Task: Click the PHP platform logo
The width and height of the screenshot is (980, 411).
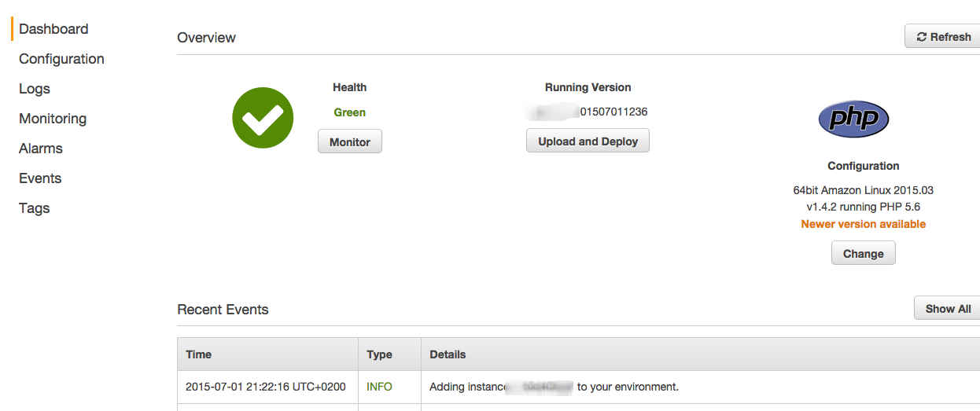Action: coord(853,119)
